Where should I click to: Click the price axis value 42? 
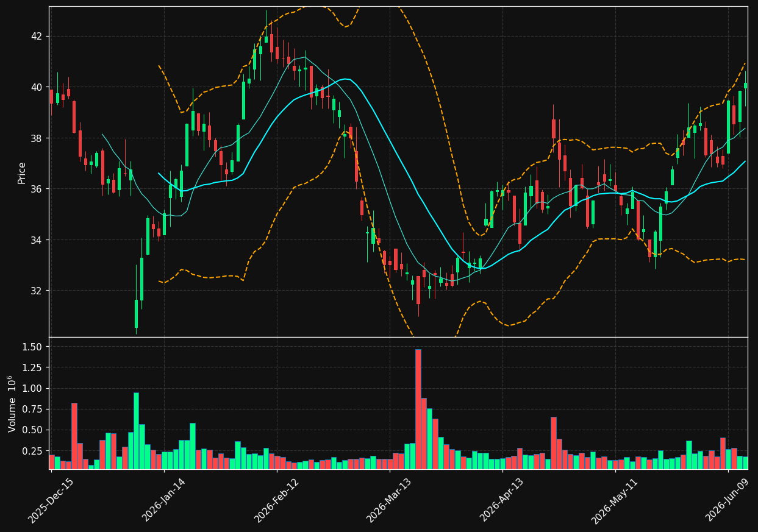[x=37, y=36]
